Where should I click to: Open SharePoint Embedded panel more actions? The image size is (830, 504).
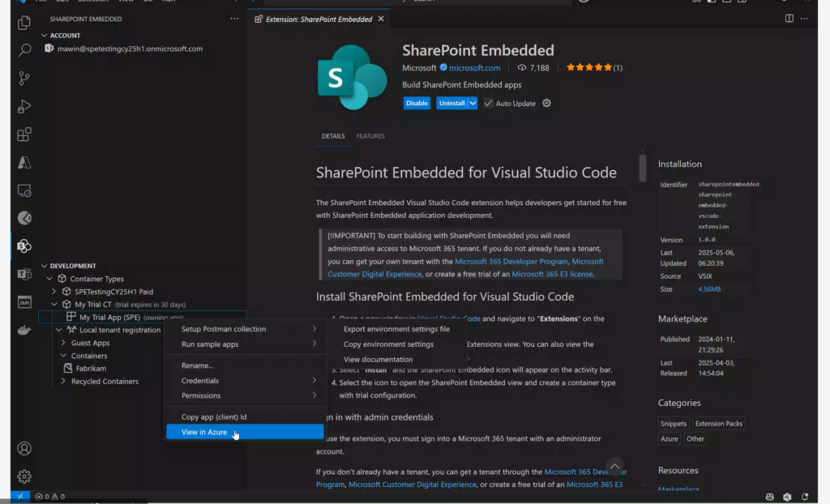click(x=234, y=19)
